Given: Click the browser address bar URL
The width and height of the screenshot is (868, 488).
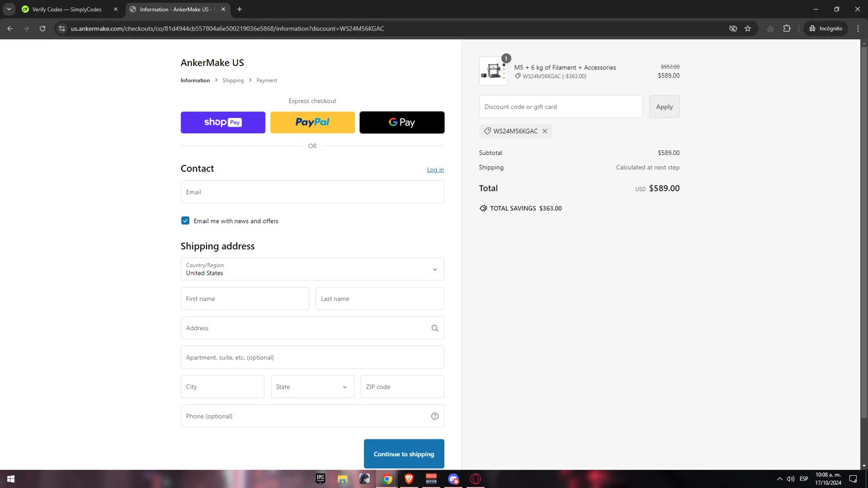Looking at the screenshot, I should [227, 28].
